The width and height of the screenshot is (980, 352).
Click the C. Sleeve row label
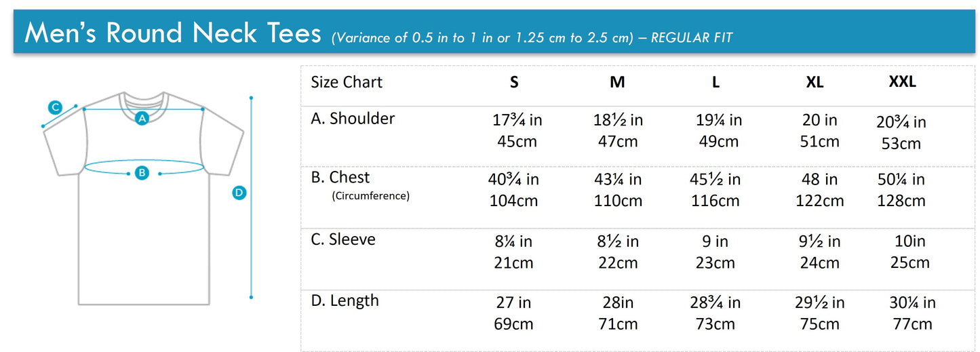coord(343,239)
